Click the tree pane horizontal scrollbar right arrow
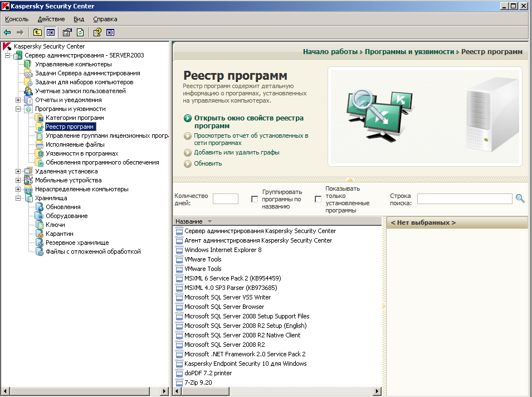 coord(164,391)
